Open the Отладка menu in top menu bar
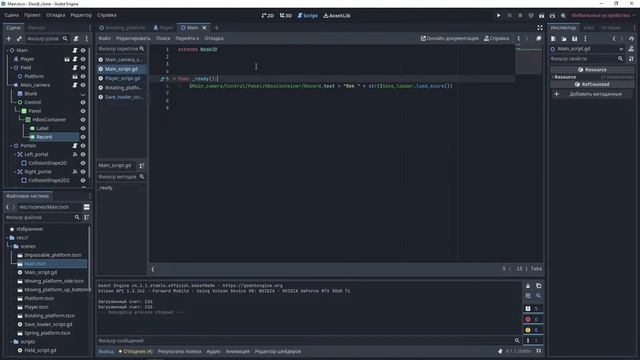This screenshot has width=640, height=360. [56, 15]
